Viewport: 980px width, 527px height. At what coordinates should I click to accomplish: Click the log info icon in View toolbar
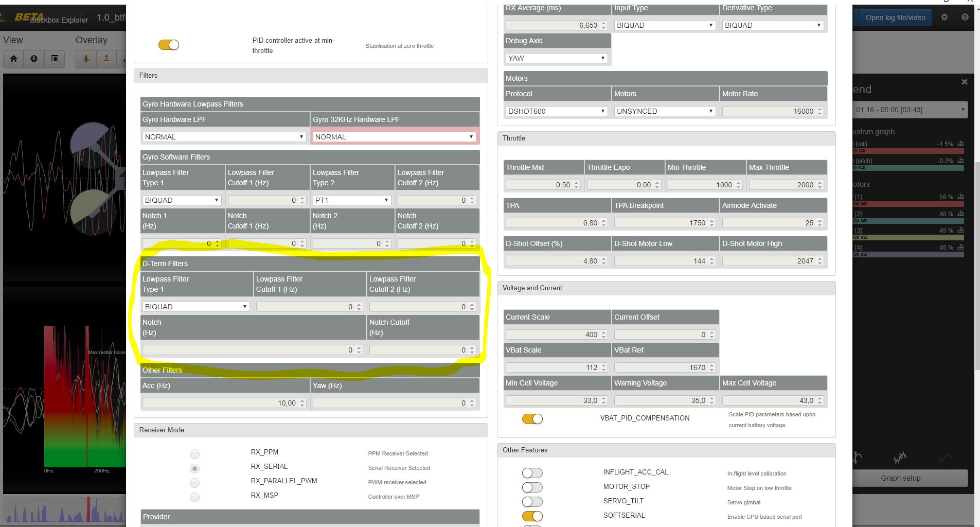pos(34,59)
